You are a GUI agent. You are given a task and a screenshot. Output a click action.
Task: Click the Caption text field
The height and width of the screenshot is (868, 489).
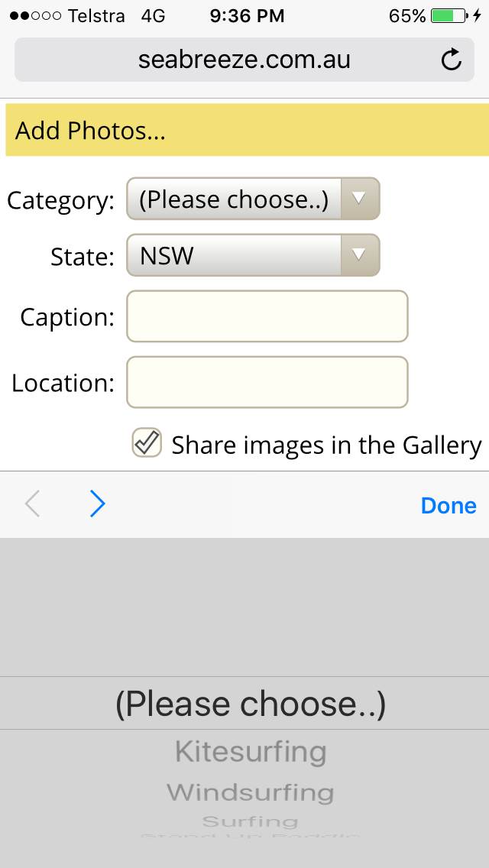(x=267, y=316)
